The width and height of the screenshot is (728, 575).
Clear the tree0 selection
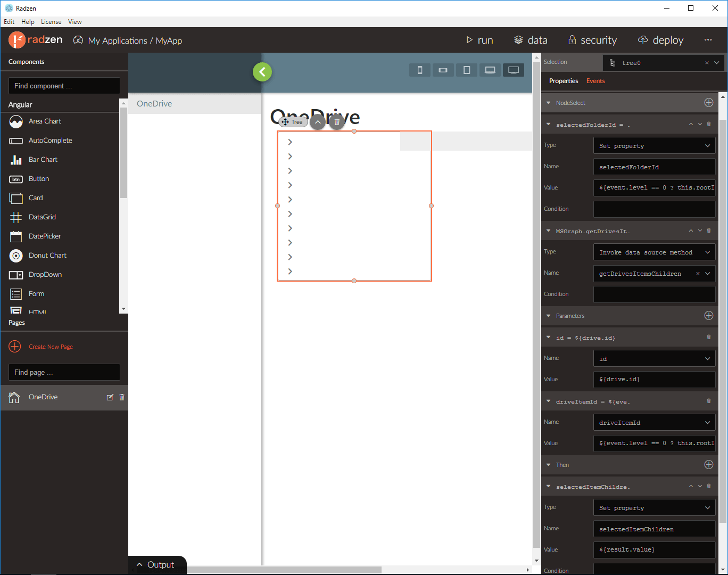click(x=707, y=63)
